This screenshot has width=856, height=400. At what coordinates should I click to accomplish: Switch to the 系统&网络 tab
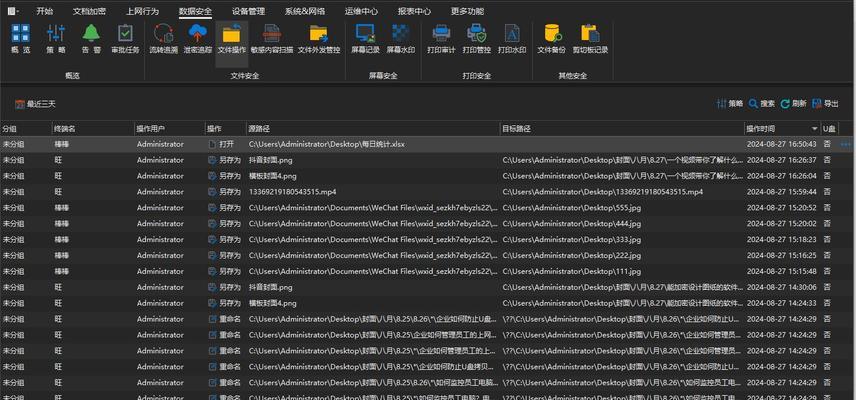point(305,11)
